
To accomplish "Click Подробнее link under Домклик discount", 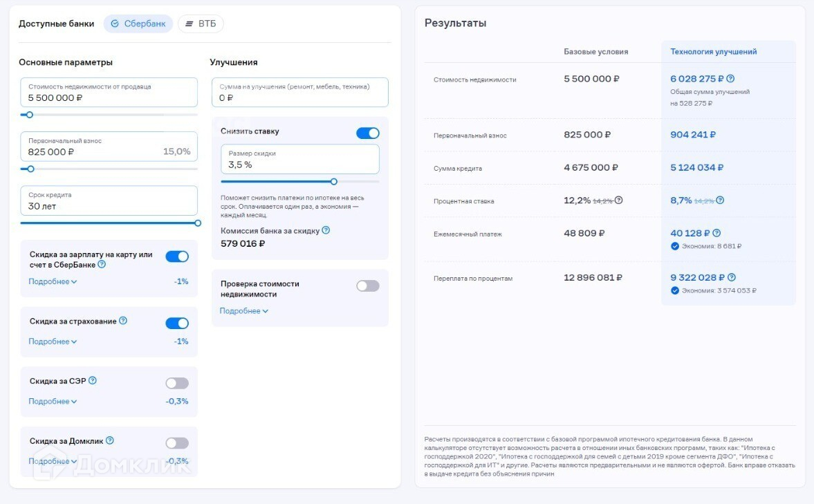I will point(53,461).
